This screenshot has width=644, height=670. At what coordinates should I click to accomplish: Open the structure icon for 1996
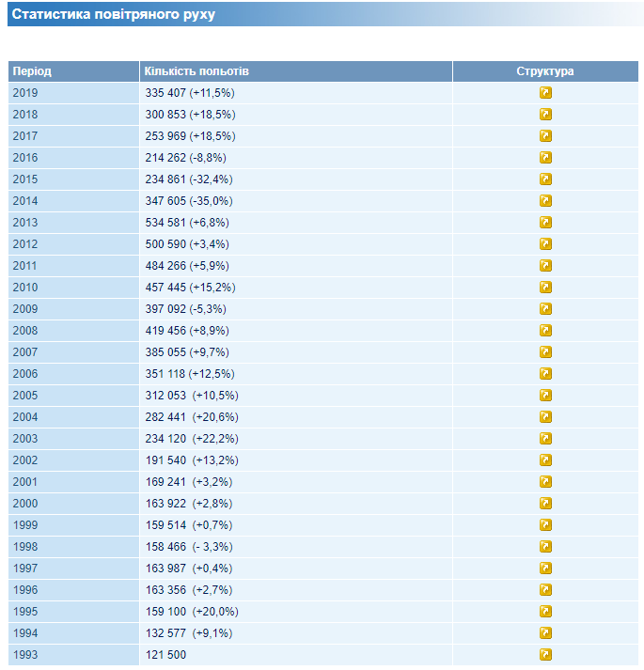[x=545, y=590]
